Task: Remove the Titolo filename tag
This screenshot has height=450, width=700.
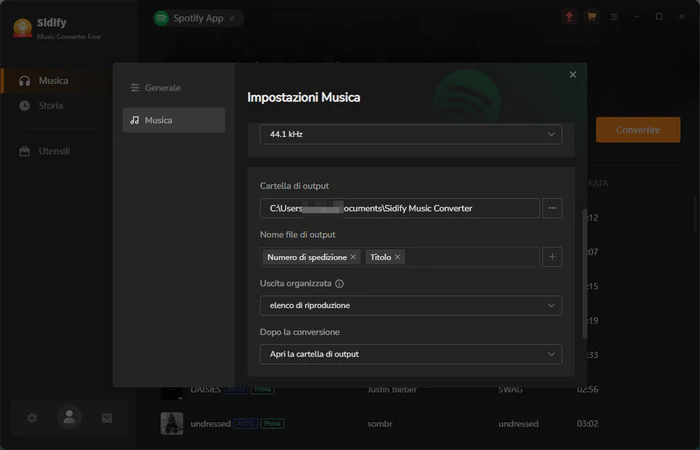Action: point(397,257)
